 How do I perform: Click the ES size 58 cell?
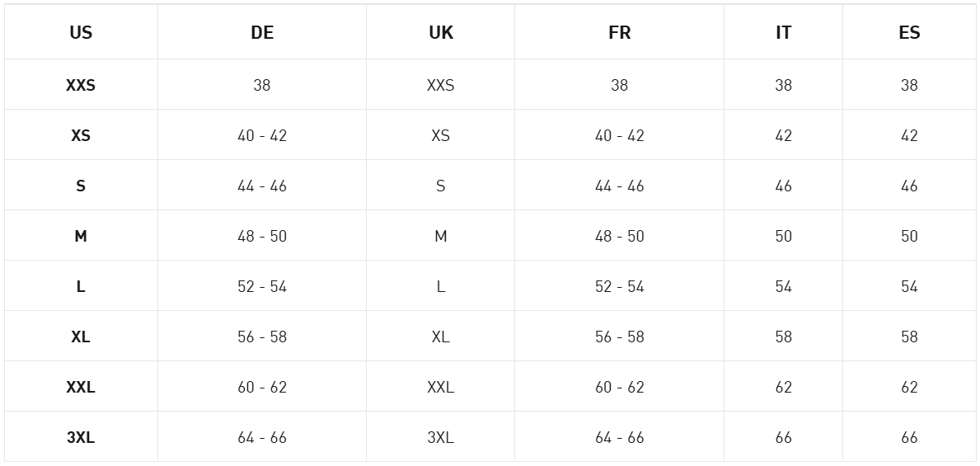pyautogui.click(x=909, y=337)
